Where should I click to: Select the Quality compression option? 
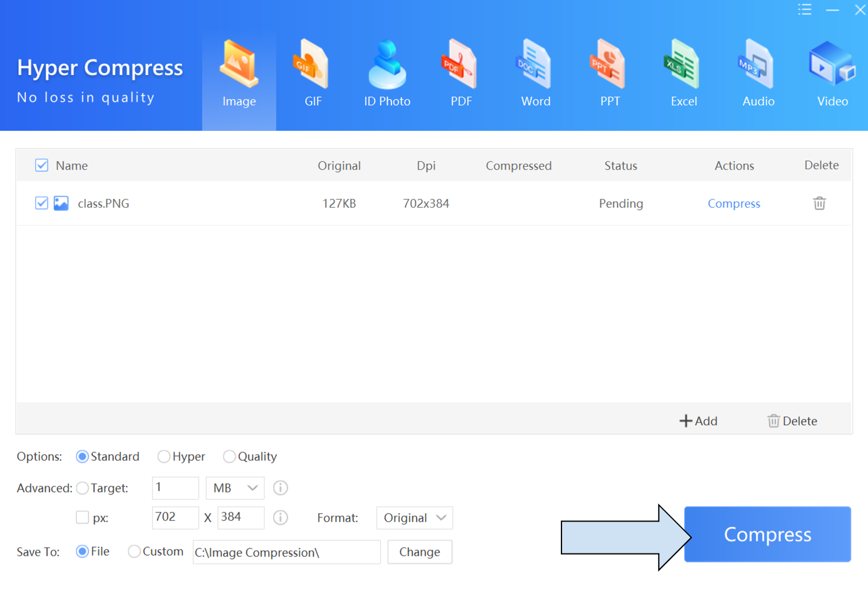[229, 456]
